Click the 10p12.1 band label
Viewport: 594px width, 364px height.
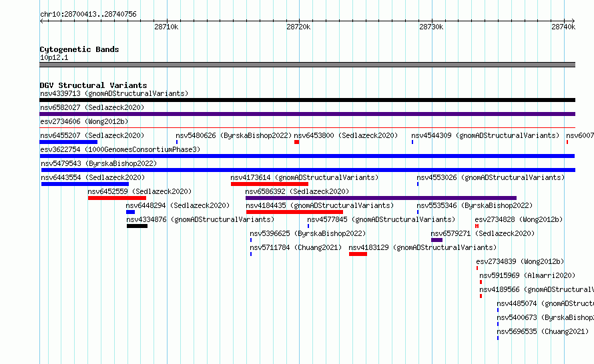click(54, 57)
